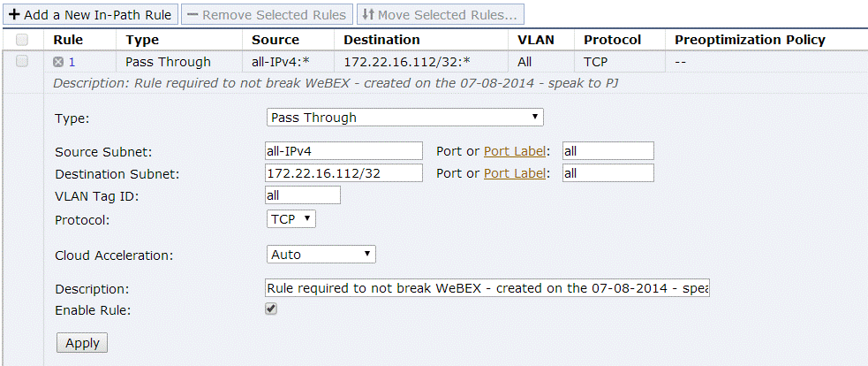Uncheck the Enable Rule checkbox
868x366 pixels.
(x=272, y=309)
